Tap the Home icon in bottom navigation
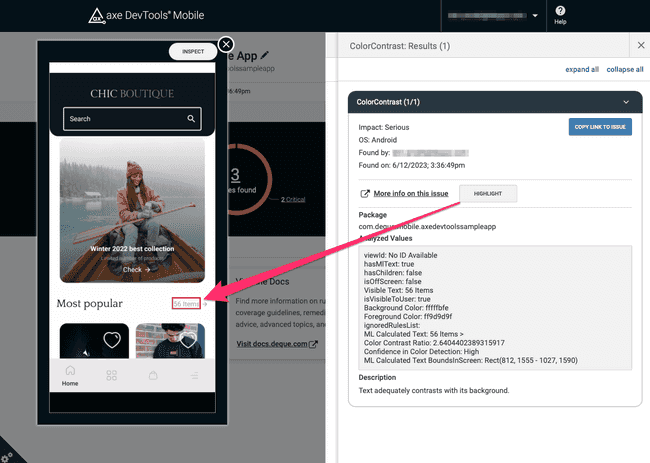The image size is (650, 463). pos(70,376)
